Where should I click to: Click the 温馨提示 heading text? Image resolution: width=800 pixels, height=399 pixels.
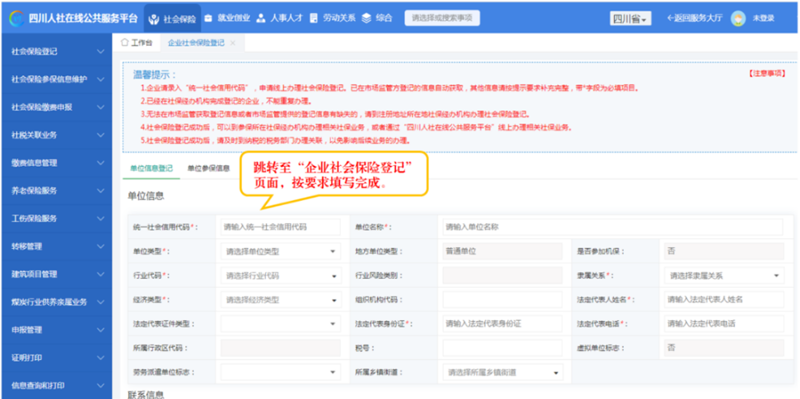click(x=154, y=75)
